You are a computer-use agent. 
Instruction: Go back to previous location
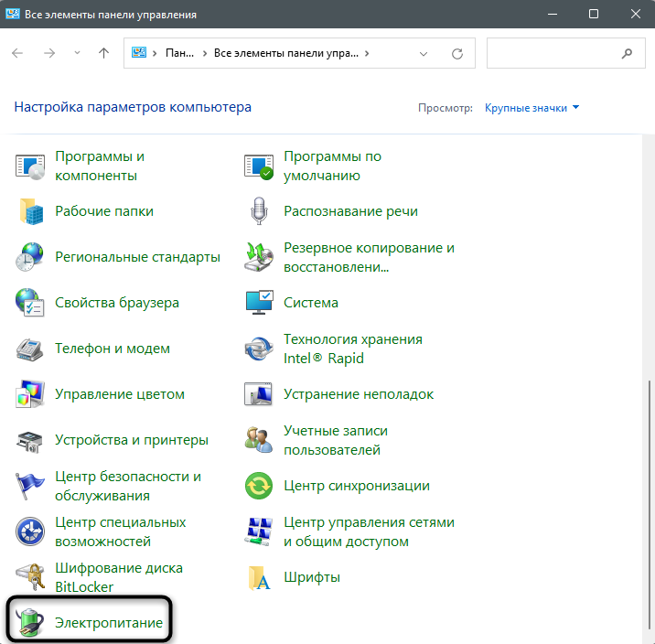[x=17, y=53]
